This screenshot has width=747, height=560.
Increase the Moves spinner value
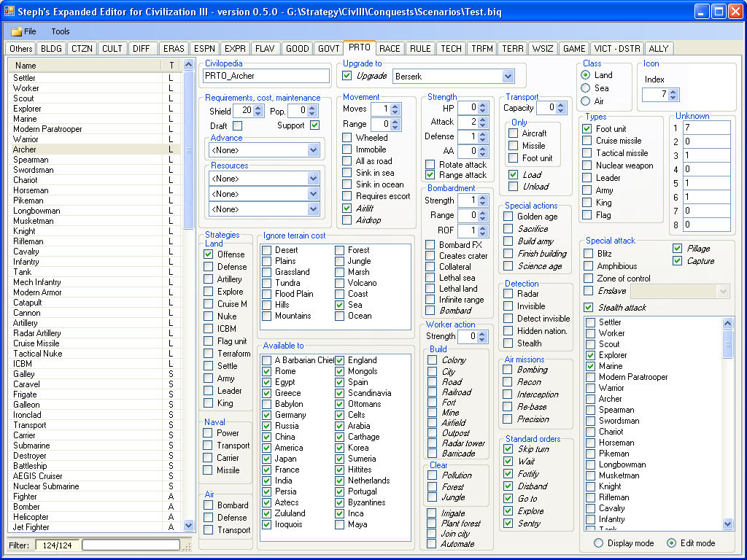(395, 106)
